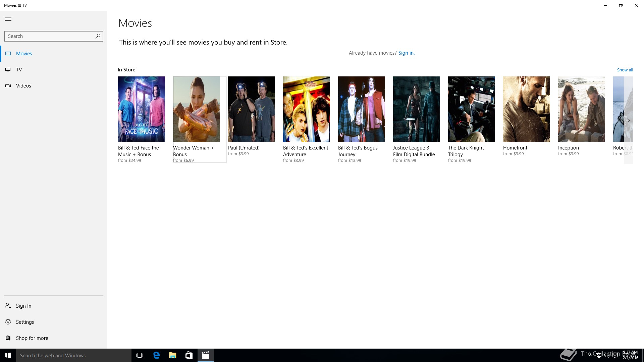This screenshot has width=644, height=362.
Task: Click the Settings gear icon
Action: click(8, 322)
